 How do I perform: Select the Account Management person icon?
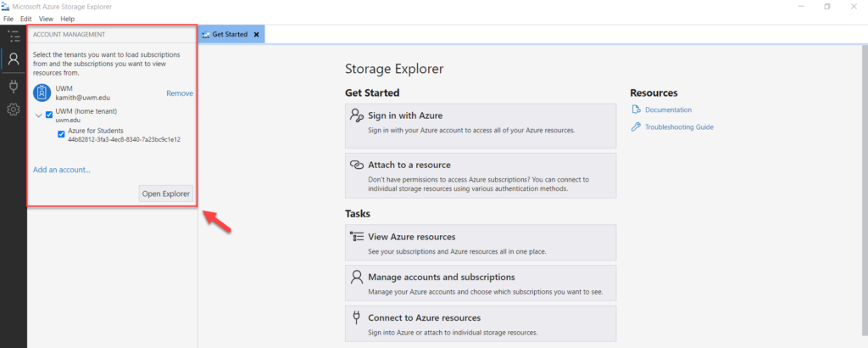coord(14,59)
